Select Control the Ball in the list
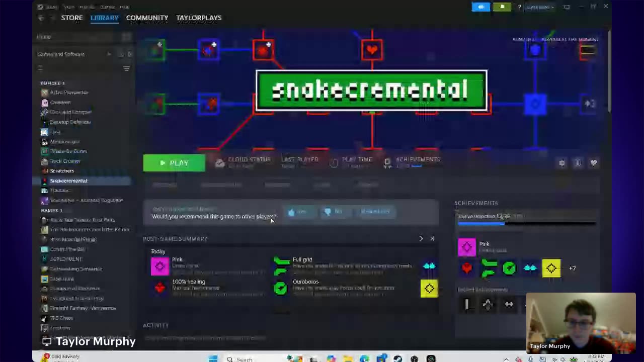Image resolution: width=644 pixels, height=362 pixels. [x=67, y=249]
